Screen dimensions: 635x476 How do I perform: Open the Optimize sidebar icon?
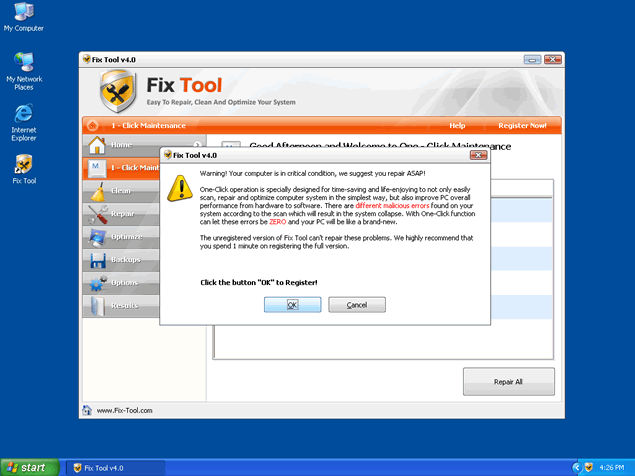click(x=97, y=237)
